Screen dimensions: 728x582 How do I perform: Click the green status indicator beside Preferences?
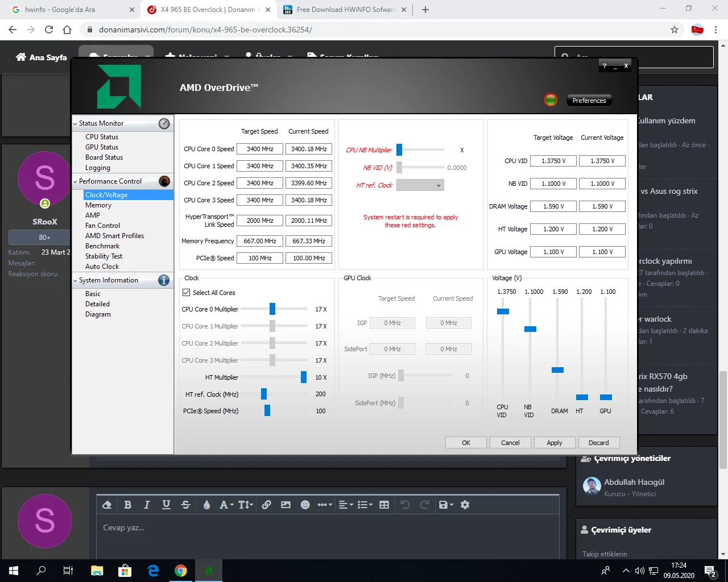click(551, 101)
